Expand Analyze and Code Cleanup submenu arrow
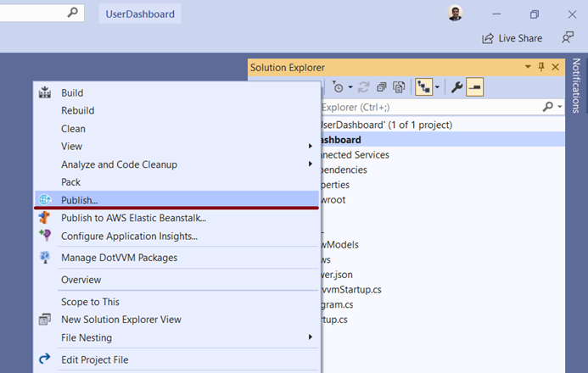The image size is (588, 373). [311, 164]
